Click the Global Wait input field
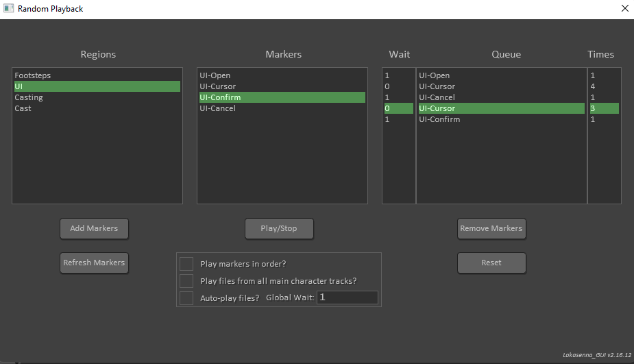This screenshot has height=364, width=634. point(347,298)
